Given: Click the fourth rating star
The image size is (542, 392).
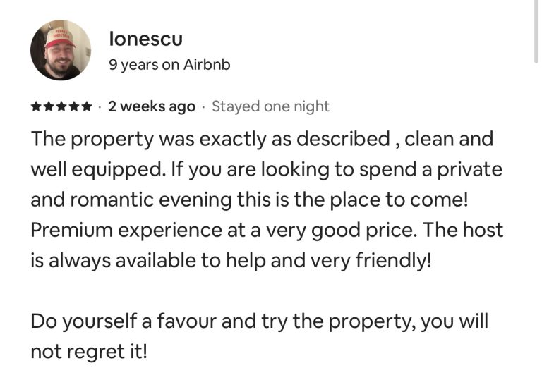Looking at the screenshot, I should (x=73, y=106).
